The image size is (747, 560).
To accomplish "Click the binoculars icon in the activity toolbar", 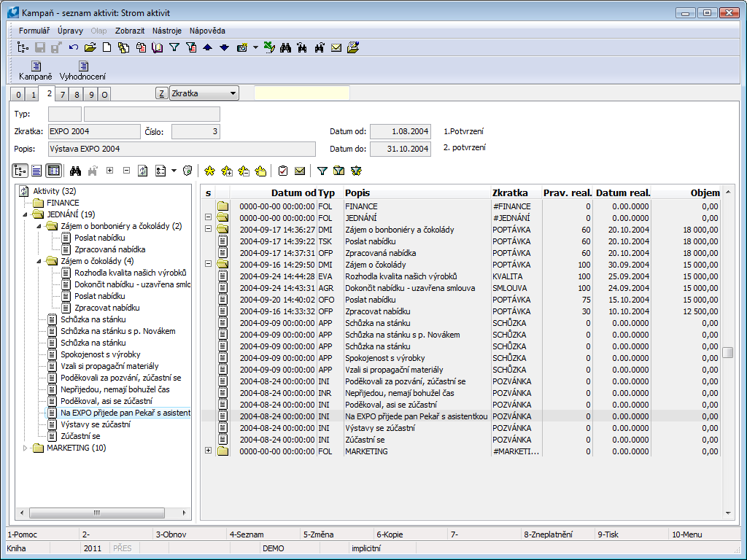I will [x=75, y=171].
